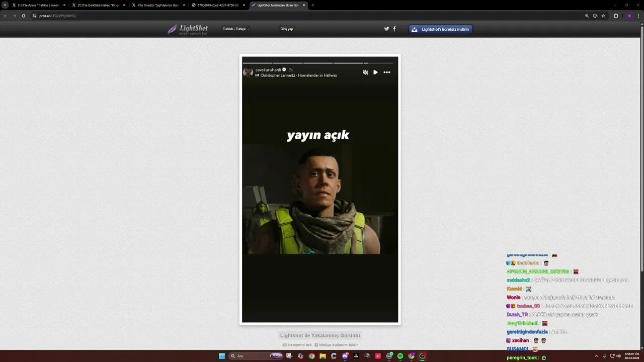Open the Chrome three-dot menu
644x362 pixels.
[x=639, y=16]
